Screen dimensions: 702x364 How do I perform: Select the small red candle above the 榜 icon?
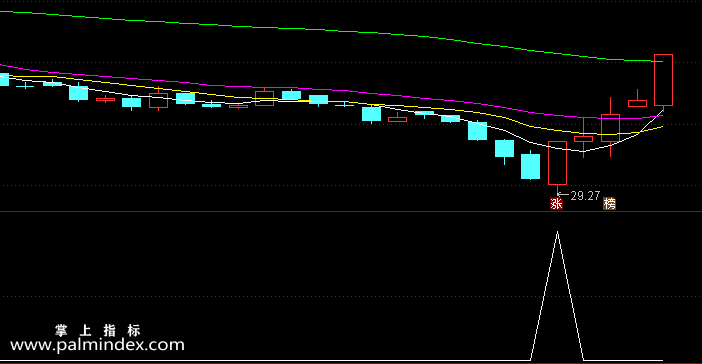tap(610, 128)
